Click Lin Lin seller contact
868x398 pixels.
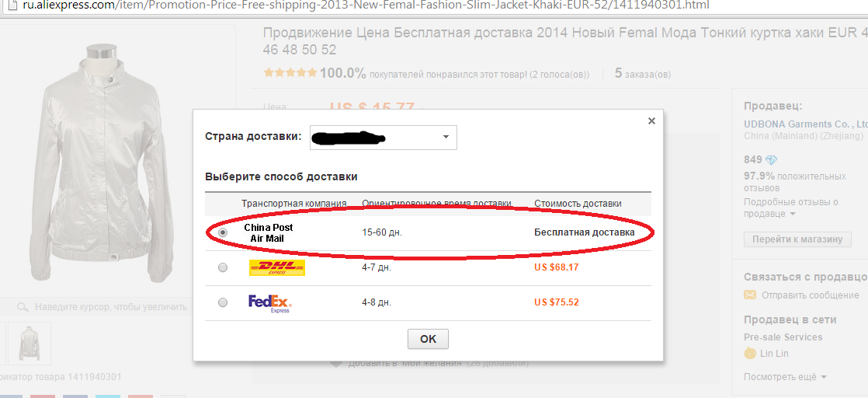(775, 354)
